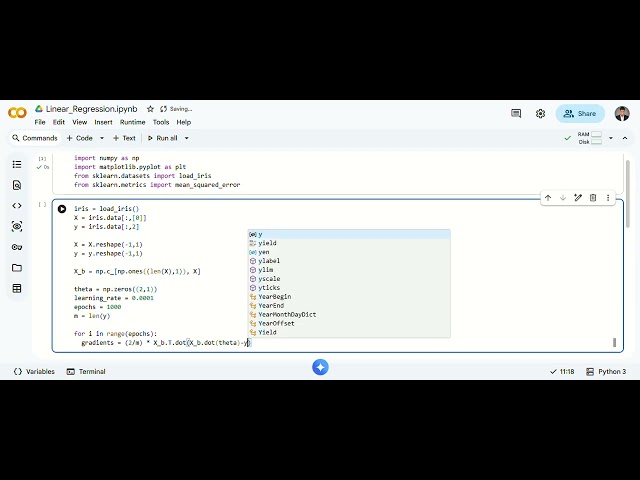Open the Help menu
Viewport: 640px width, 480px height.
point(184,122)
